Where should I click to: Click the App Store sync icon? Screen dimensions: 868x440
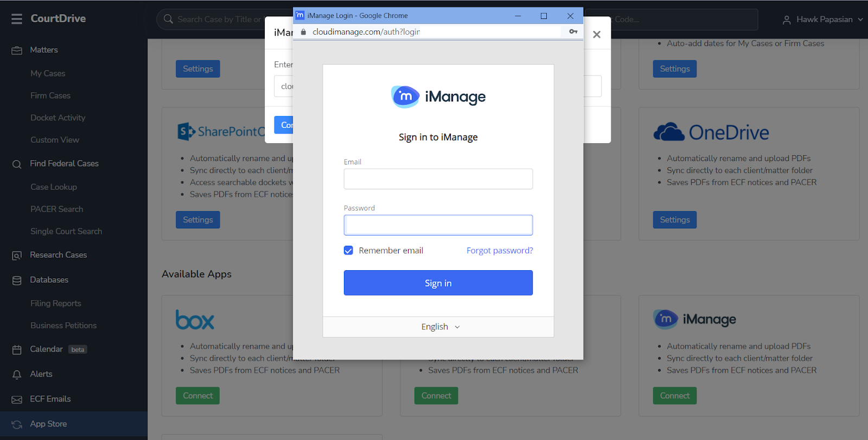[17, 424]
